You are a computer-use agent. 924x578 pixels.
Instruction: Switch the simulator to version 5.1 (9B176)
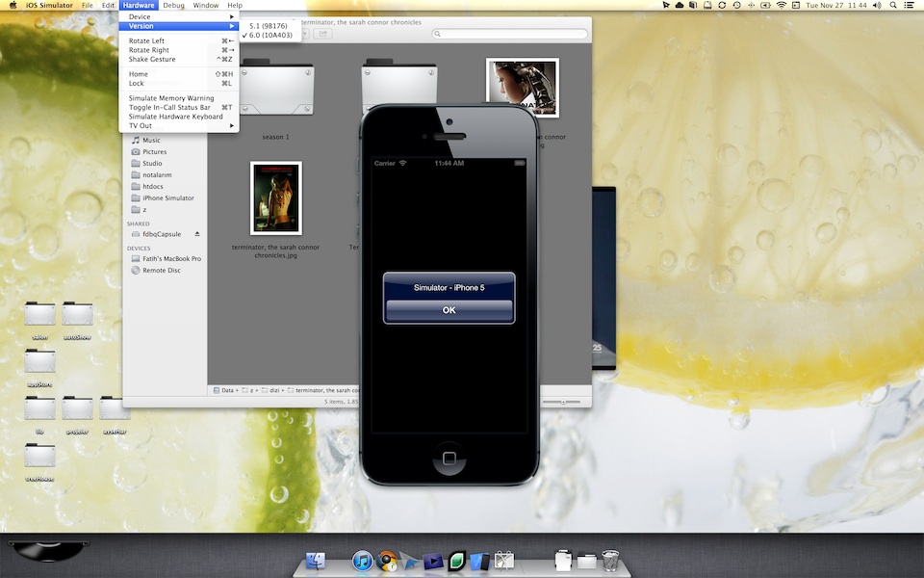tap(269, 25)
